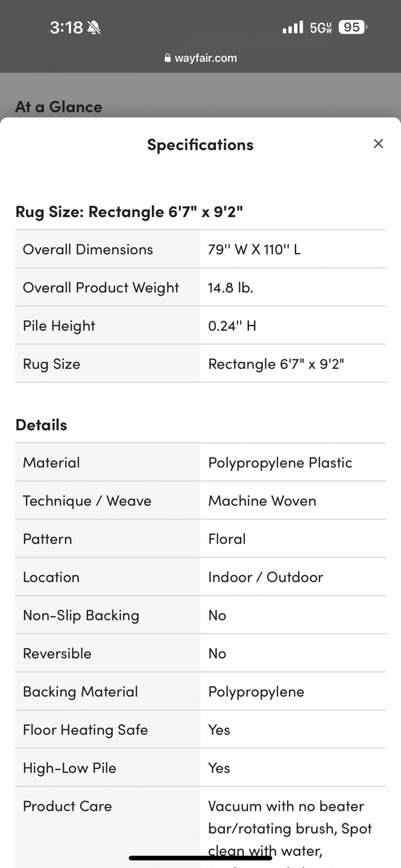Screen dimensions: 401x868
Task: Tap the 5G network indicator
Action: [320, 27]
